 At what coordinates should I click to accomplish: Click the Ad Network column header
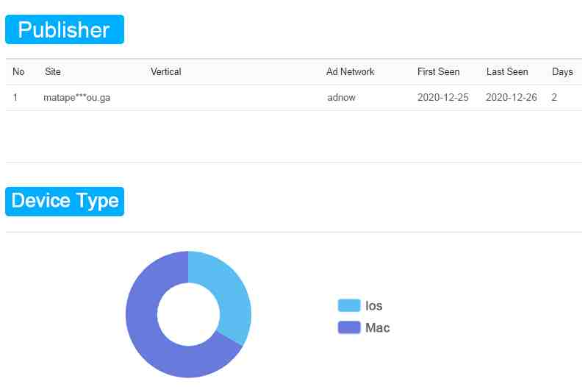click(x=351, y=71)
